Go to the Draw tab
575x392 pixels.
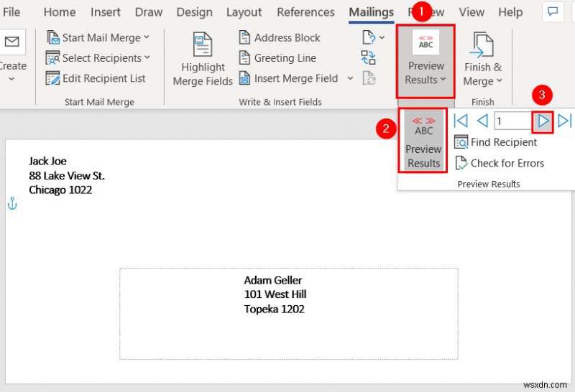point(149,12)
